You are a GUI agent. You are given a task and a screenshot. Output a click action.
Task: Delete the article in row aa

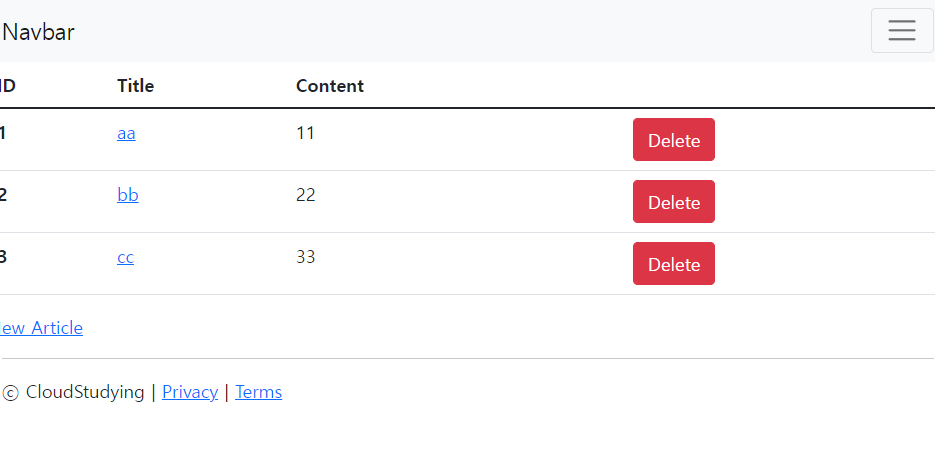pos(673,140)
